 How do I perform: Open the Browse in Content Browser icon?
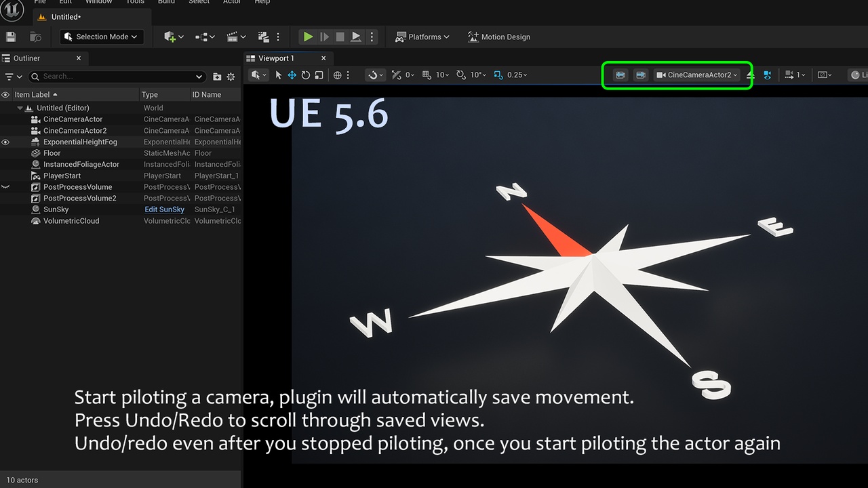(x=36, y=37)
